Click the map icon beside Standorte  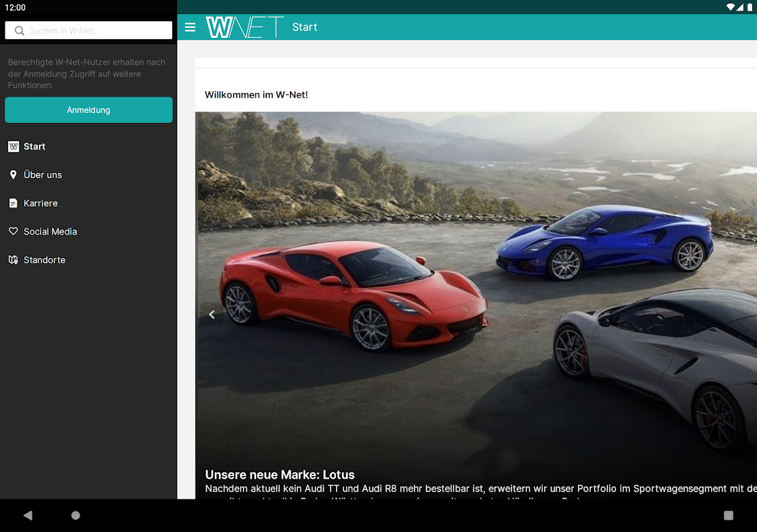click(x=13, y=260)
